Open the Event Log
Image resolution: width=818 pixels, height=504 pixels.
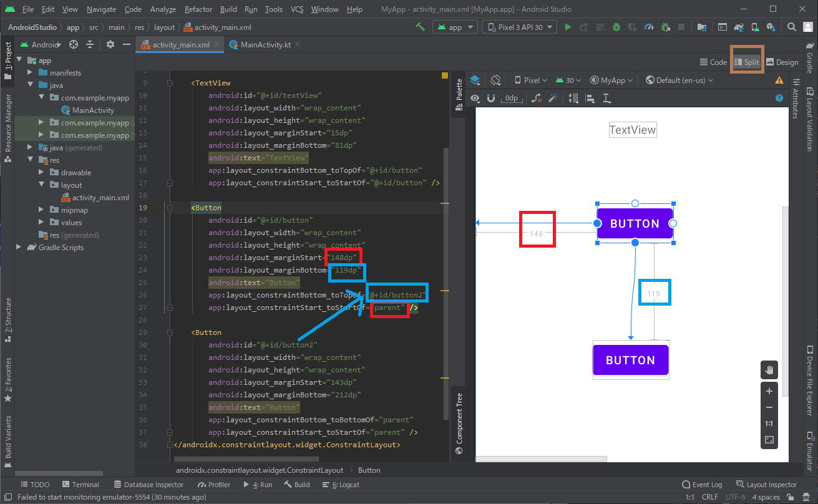tap(702, 485)
